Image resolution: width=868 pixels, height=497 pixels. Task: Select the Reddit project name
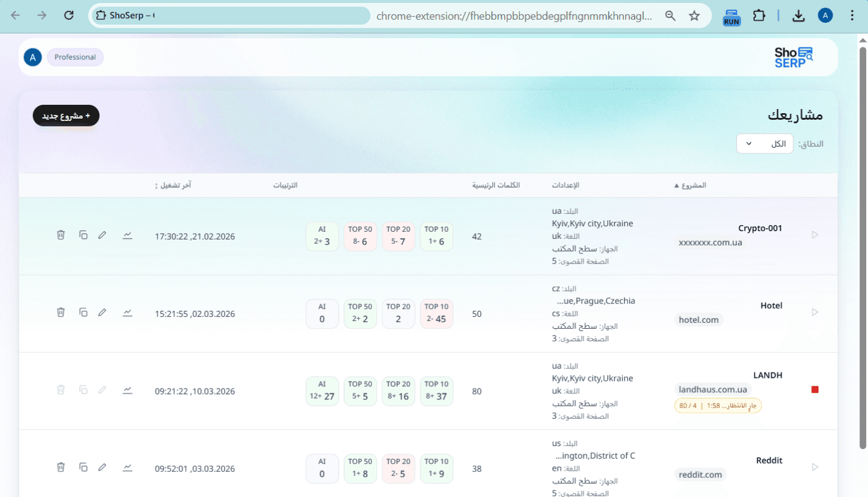(x=769, y=460)
